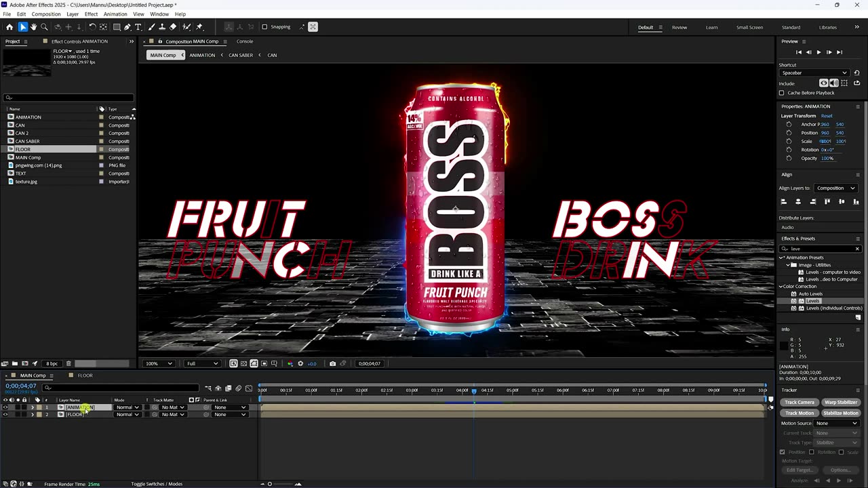868x488 pixels.
Task: Select the Type tool
Action: 138,27
